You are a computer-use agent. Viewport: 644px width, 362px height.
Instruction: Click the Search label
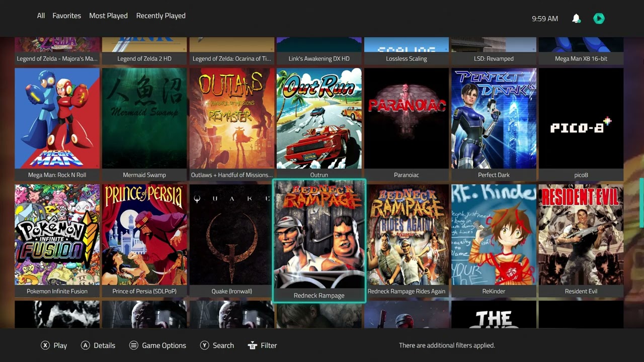(223, 345)
